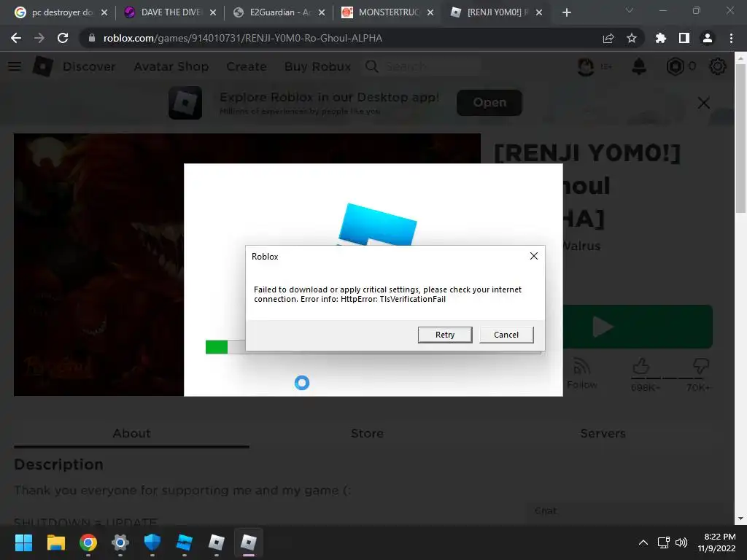Click the game thumbnail image
Screen dimensions: 747x560
pyautogui.click(x=98, y=265)
